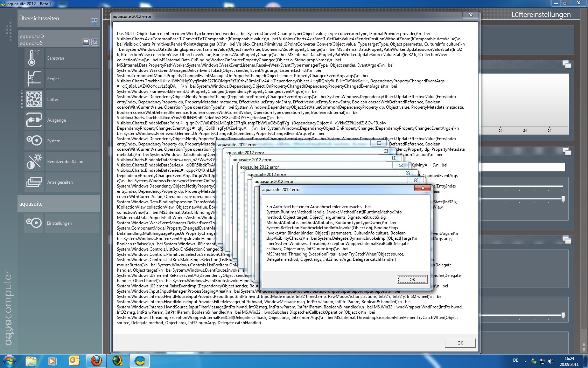Viewport: 588px width, 368px height.
Task: Launch Windows Media Player from the taskbar
Action: click(52, 361)
